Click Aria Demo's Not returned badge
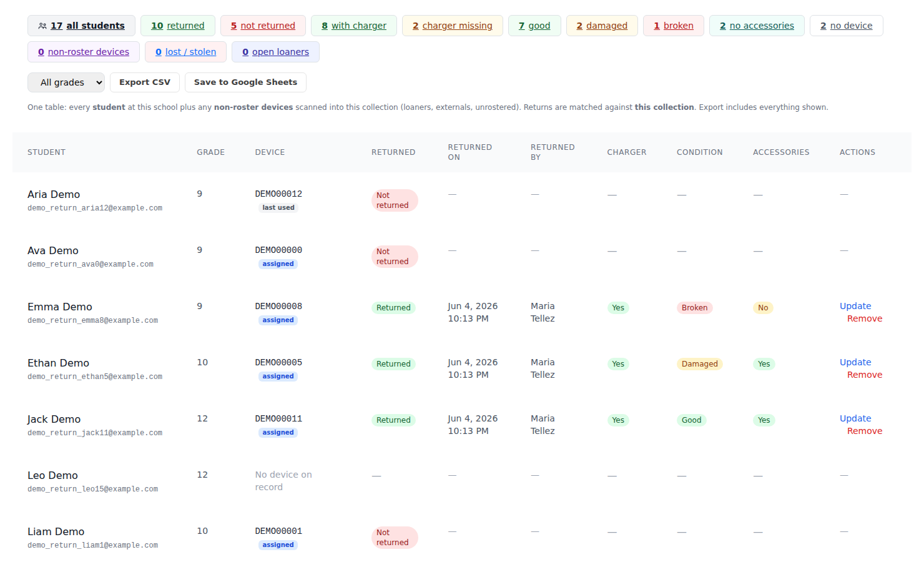The width and height of the screenshot is (924, 562). [395, 200]
